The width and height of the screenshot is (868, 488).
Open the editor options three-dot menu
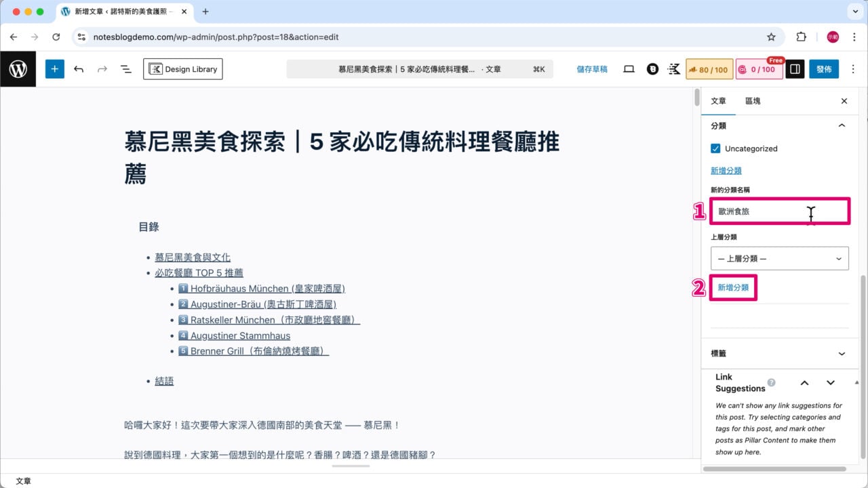click(852, 68)
